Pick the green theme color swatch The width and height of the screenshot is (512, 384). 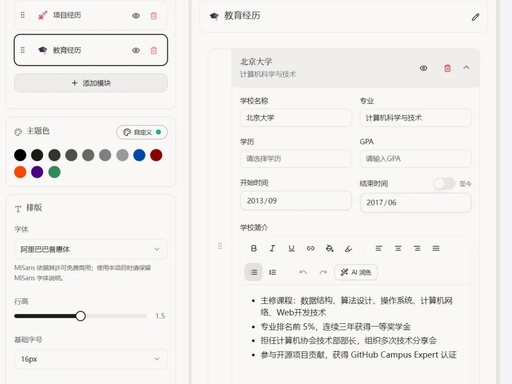tap(54, 172)
